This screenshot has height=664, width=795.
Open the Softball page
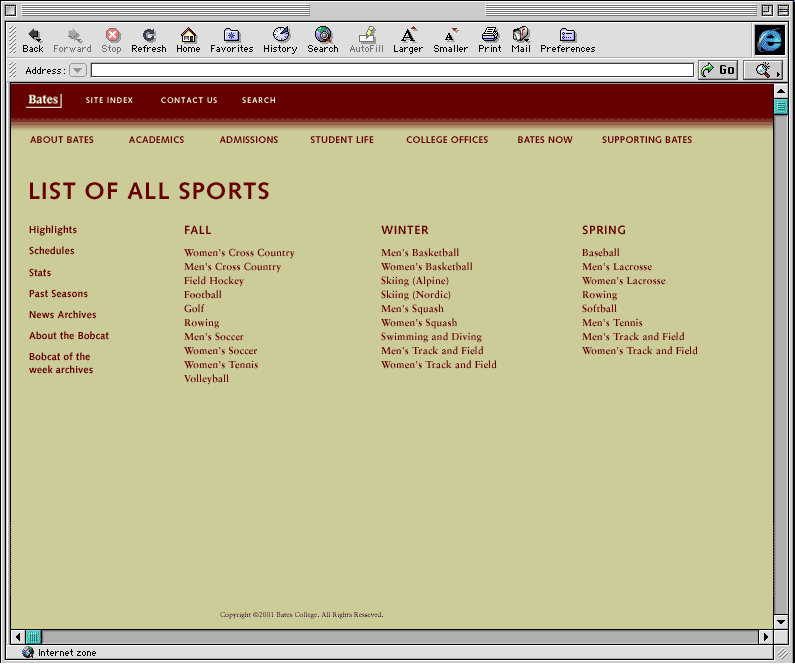pyautogui.click(x=599, y=308)
